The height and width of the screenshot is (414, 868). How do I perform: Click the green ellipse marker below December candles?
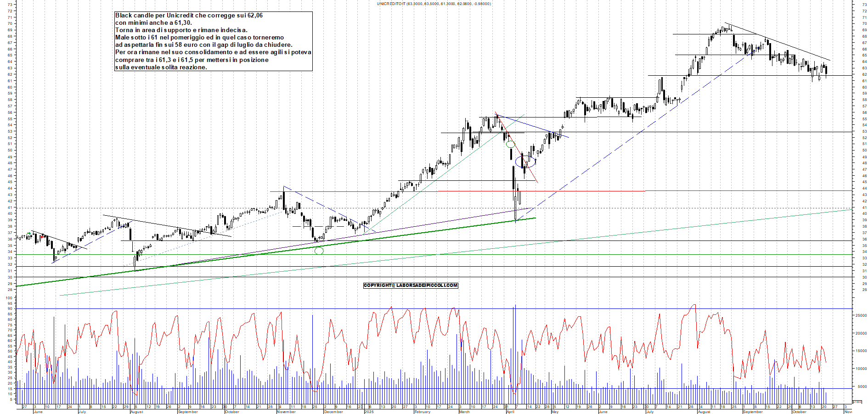[319, 251]
